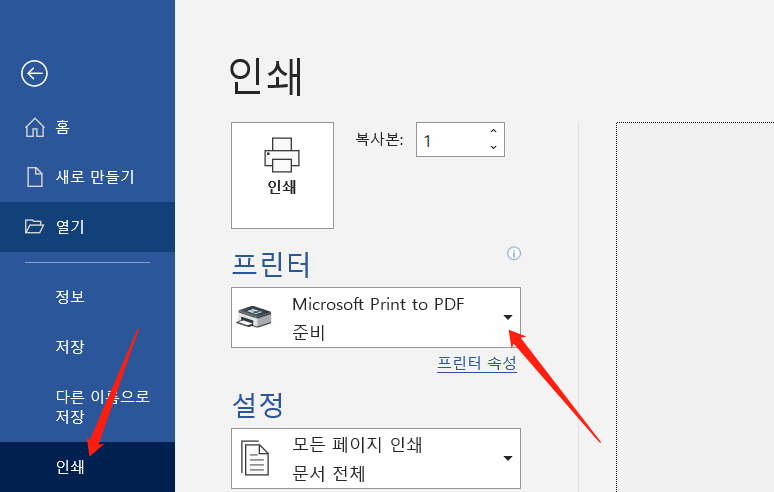Open the 정보 page in sidebar
This screenshot has width=774, height=492.
[70, 296]
